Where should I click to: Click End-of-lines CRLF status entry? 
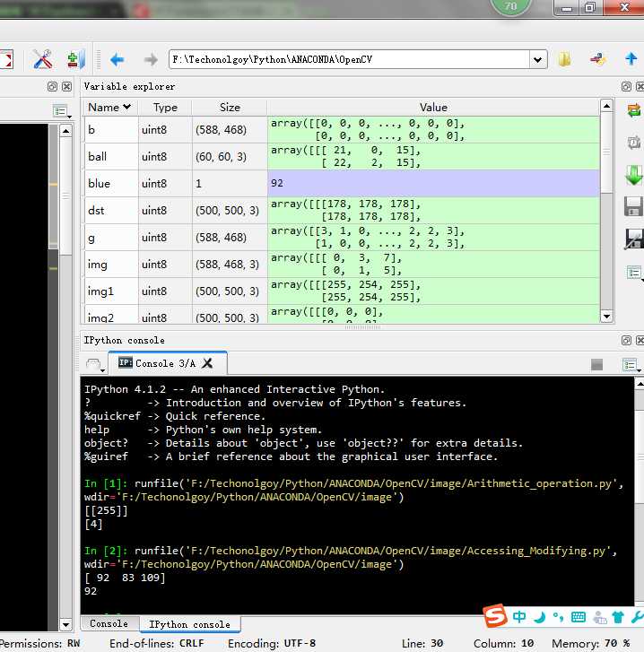[157, 644]
